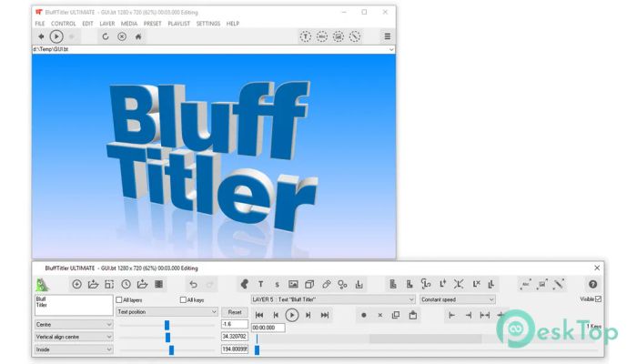Click the clock duration icon in tool window
The height and width of the screenshot is (364, 637).
tap(126, 284)
